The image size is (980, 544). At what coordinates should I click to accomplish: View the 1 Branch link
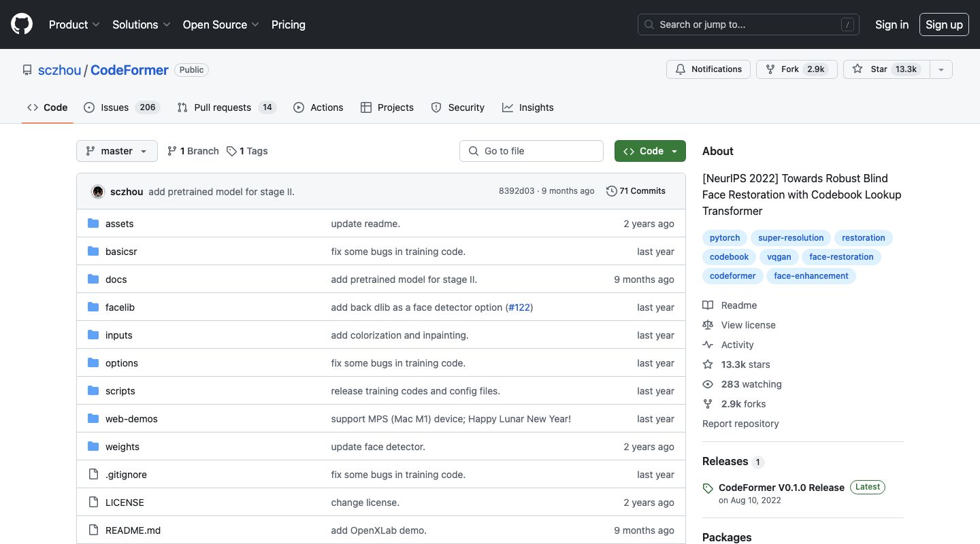tap(193, 151)
